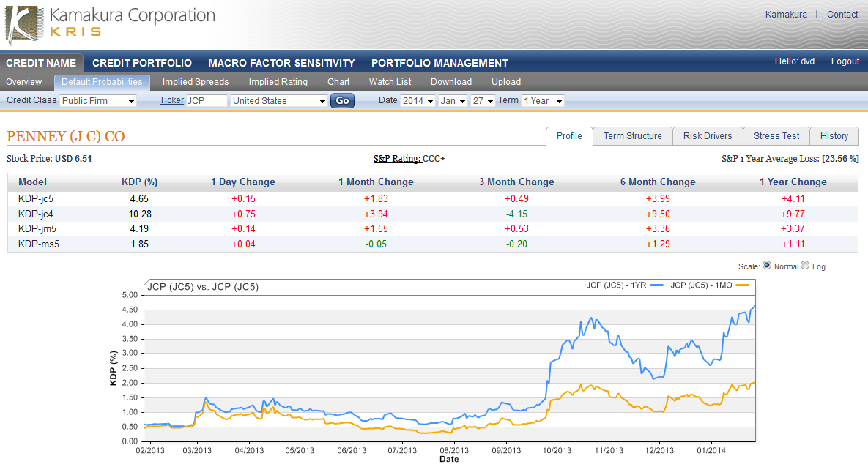Click the chart title JCP (JC5) vs. JCP (JC5)
This screenshot has height=467, width=868.
click(x=203, y=287)
